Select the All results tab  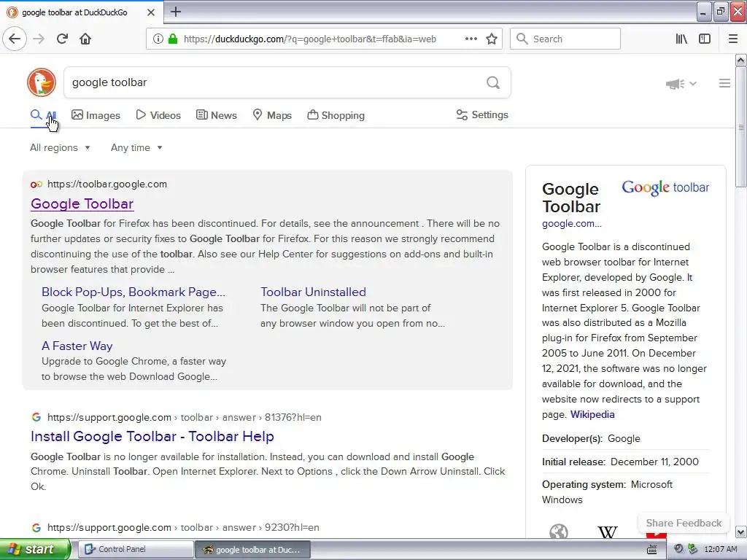43,115
